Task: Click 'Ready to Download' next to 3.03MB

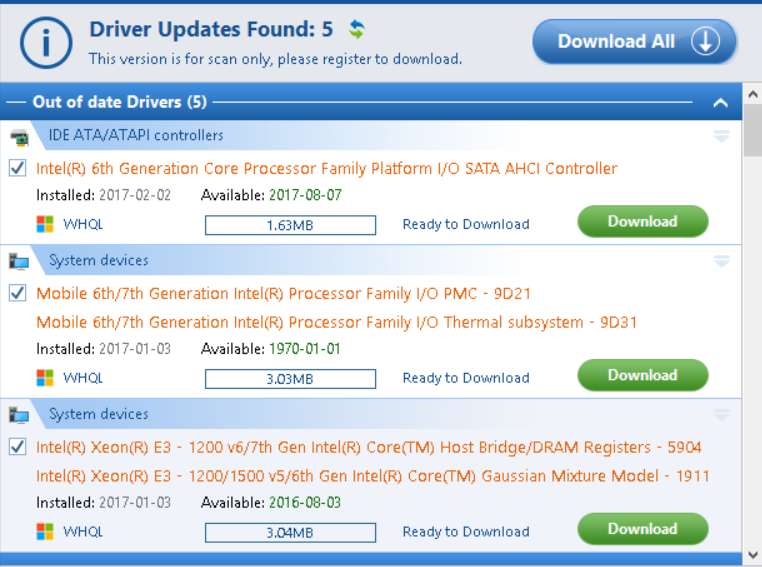Action: click(466, 378)
